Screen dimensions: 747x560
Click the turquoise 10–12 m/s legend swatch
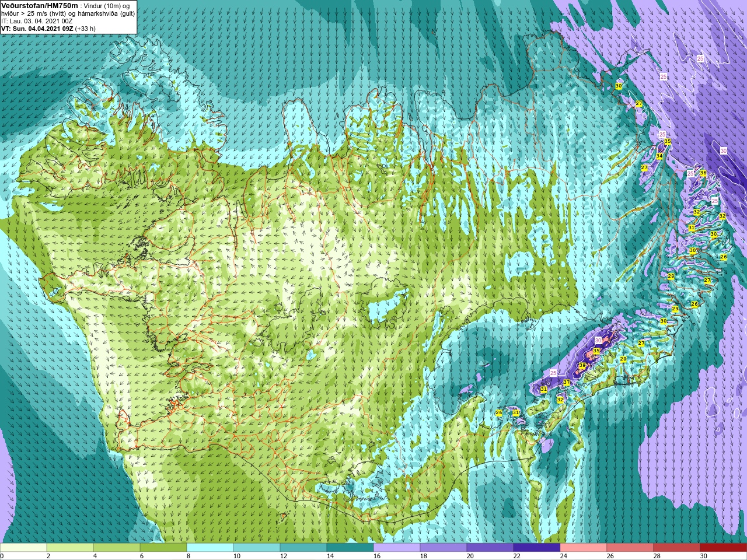click(257, 548)
